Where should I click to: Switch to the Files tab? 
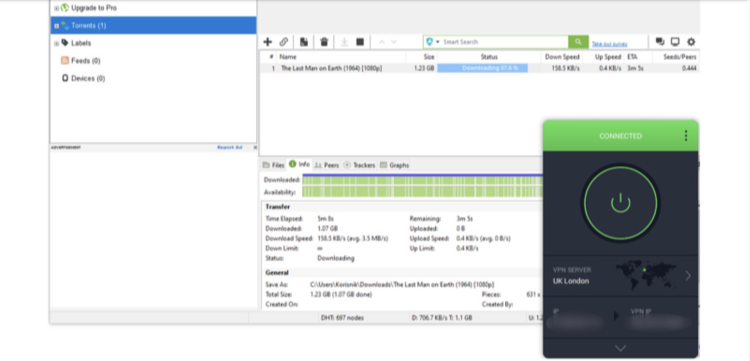coord(274,165)
